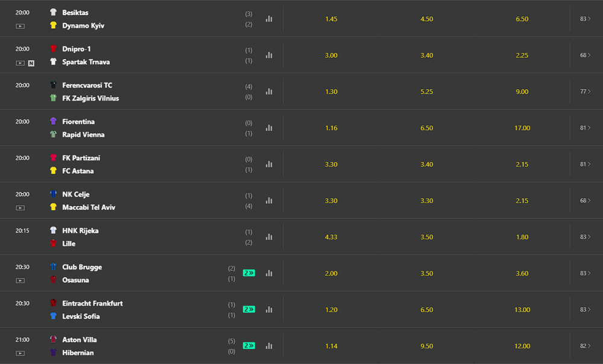Click live stream icon under Besiktas match time
Viewport: 603px width, 364px height.
[x=21, y=26]
